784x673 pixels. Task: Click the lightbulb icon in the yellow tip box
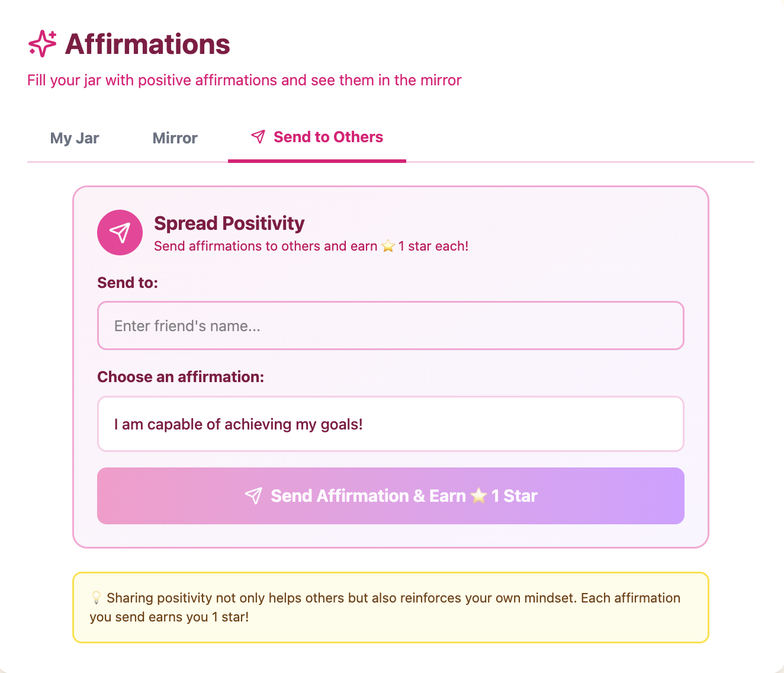96,598
